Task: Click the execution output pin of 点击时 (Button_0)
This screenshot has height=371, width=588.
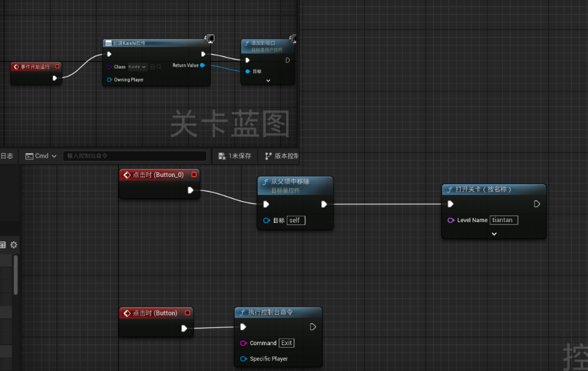Action: click(x=190, y=190)
